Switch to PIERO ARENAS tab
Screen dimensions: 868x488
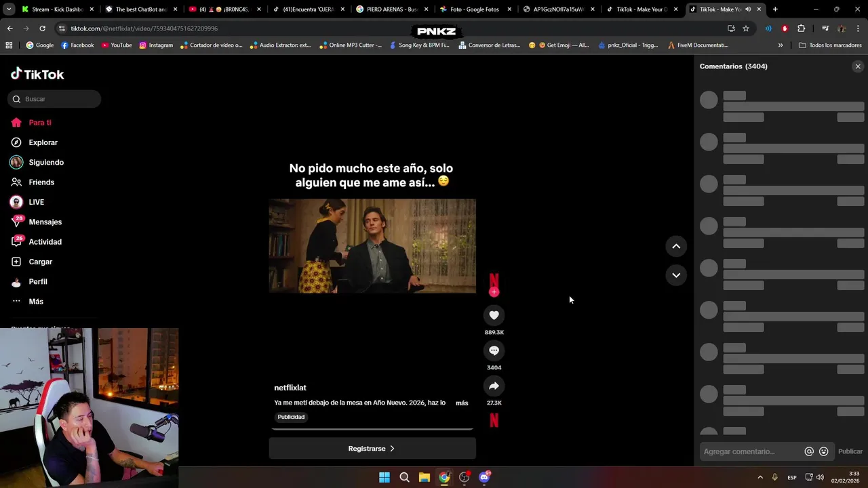click(x=392, y=9)
